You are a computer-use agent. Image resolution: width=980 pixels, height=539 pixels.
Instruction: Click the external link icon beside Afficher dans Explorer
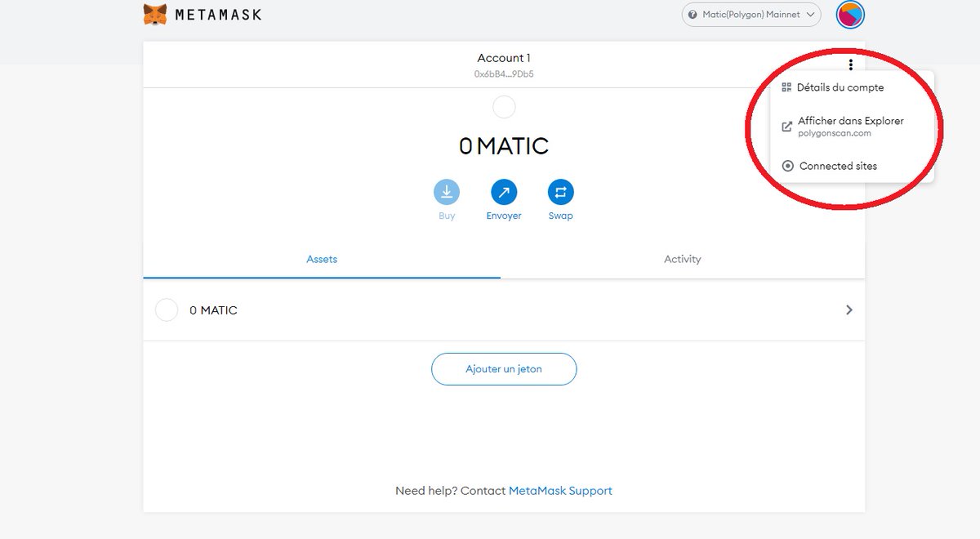pos(787,127)
